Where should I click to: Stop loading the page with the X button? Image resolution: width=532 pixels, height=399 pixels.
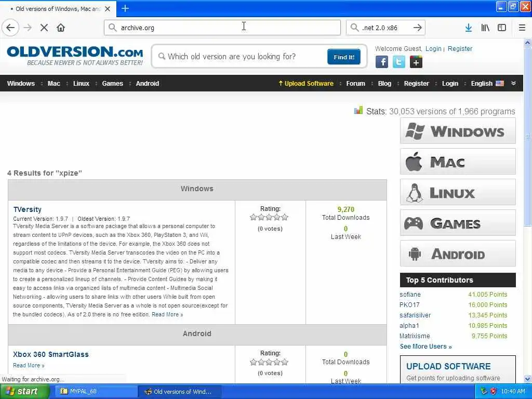[44, 28]
